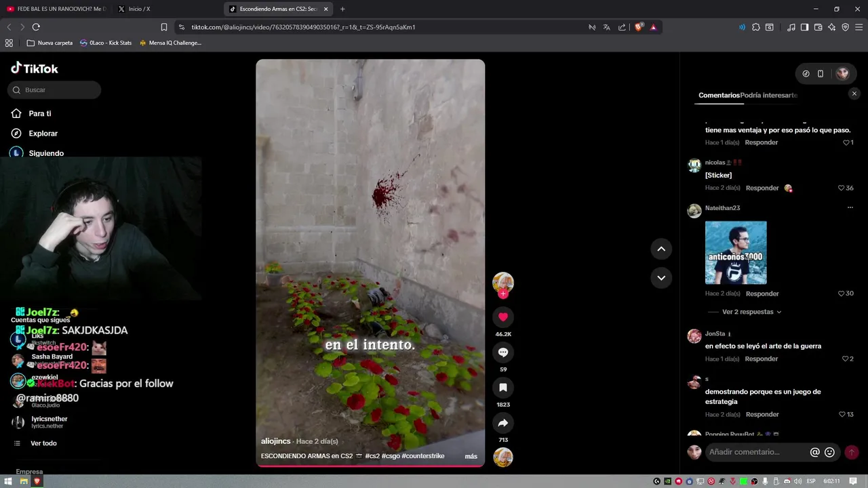This screenshot has height=488, width=868.
Task: Open Brave Shields lion icon
Action: [x=639, y=27]
